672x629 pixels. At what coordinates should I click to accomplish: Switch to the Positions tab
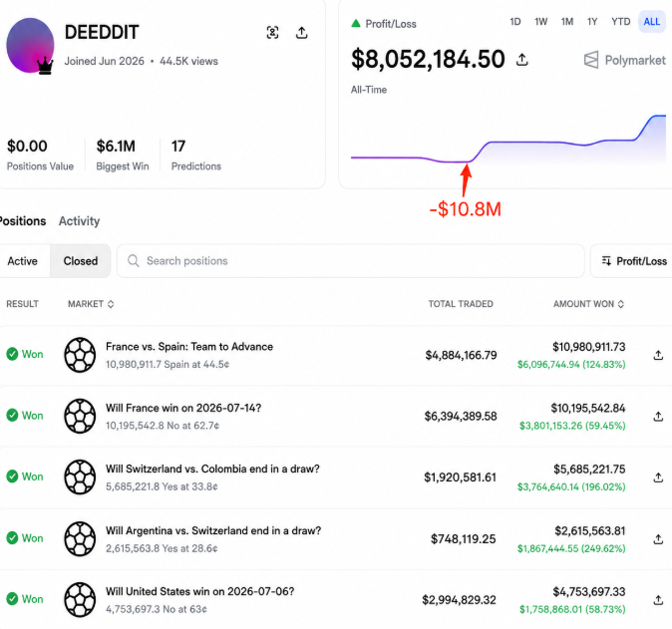tap(22, 221)
